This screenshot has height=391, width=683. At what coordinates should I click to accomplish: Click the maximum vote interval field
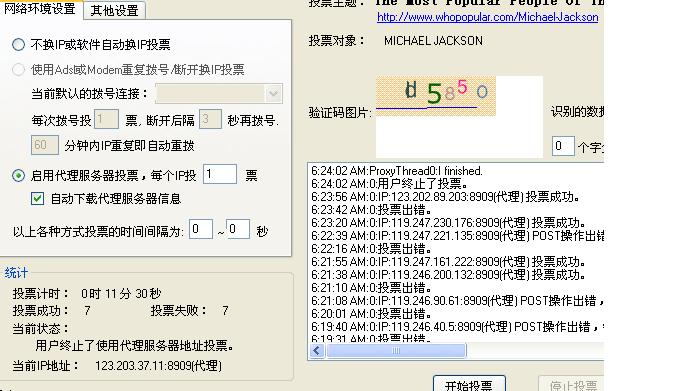click(x=238, y=229)
